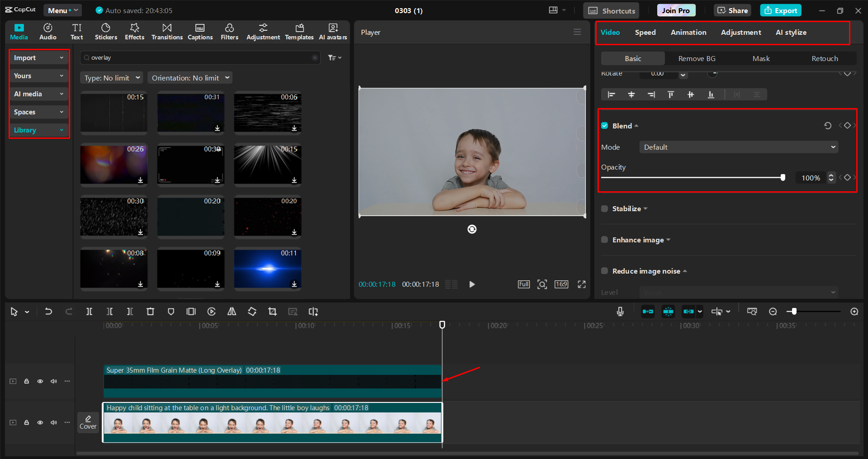868x459 pixels.
Task: Hide the film grain overlay track
Action: [40, 381]
